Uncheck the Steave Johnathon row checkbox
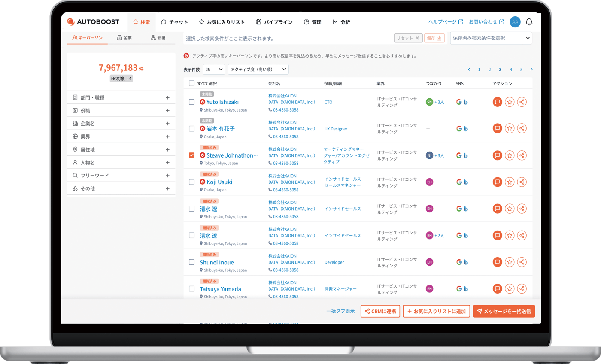The image size is (601, 364). point(191,155)
